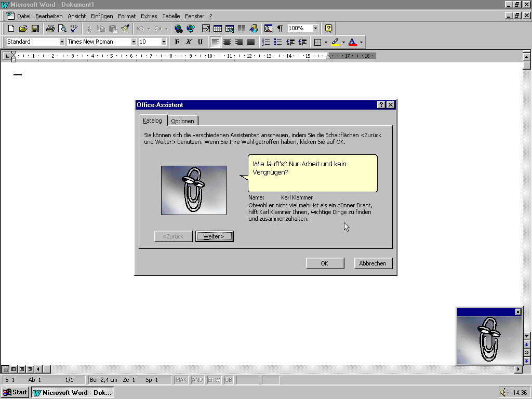Image resolution: width=532 pixels, height=399 pixels.
Task: Click the volume icon in system tray
Action: [x=503, y=393]
